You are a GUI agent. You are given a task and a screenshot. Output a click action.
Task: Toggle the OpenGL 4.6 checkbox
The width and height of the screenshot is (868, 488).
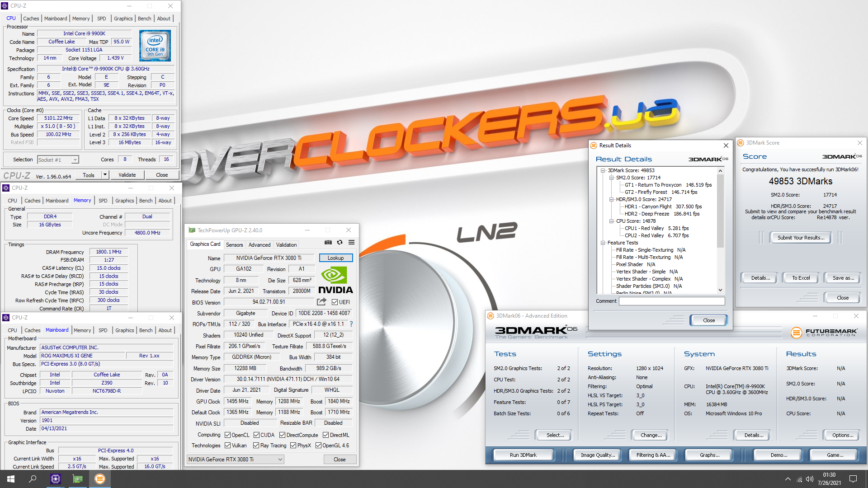[318, 446]
